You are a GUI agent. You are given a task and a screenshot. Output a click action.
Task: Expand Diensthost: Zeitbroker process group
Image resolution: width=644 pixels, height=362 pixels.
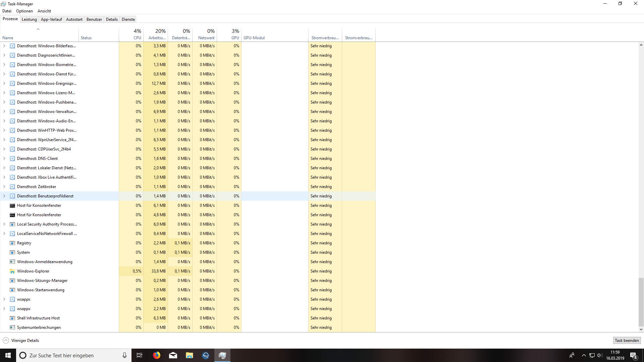tap(4, 187)
